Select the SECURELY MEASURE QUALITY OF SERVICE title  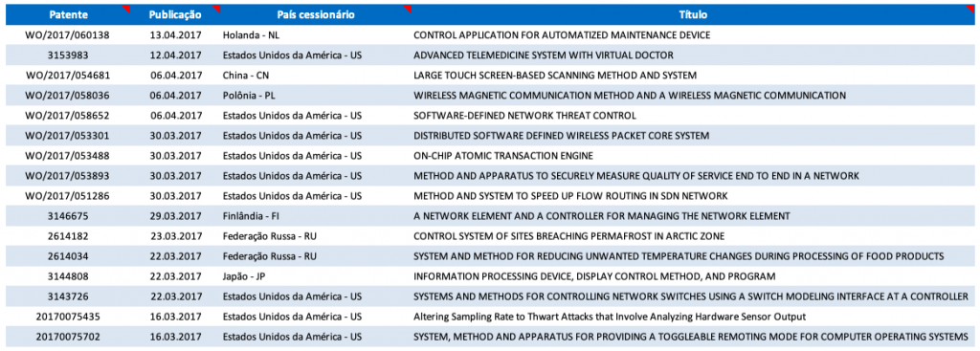636,176
